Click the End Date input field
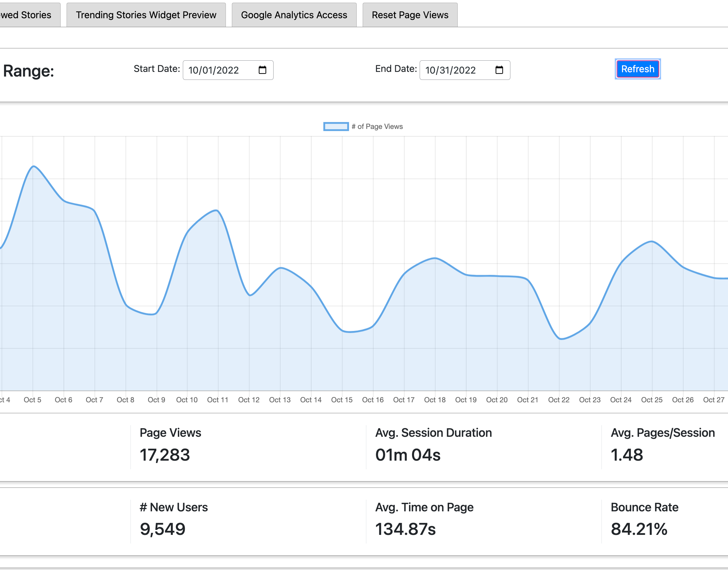The height and width of the screenshot is (570, 728). click(x=465, y=70)
